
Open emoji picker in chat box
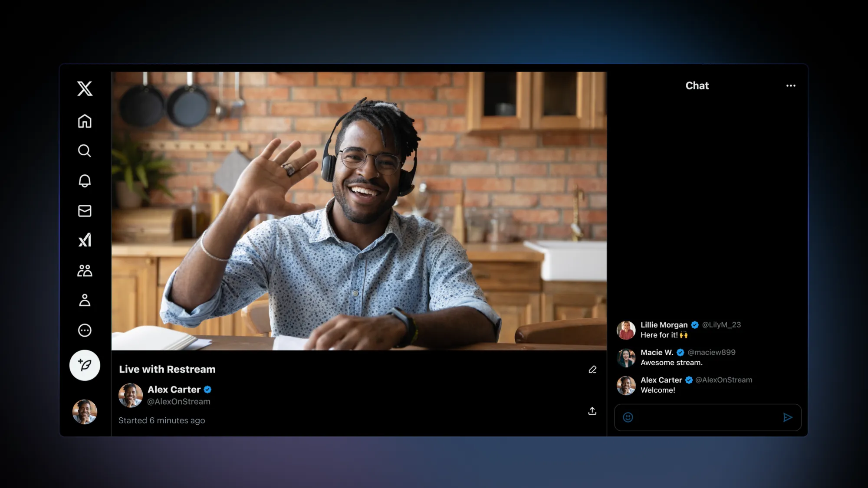coord(628,417)
